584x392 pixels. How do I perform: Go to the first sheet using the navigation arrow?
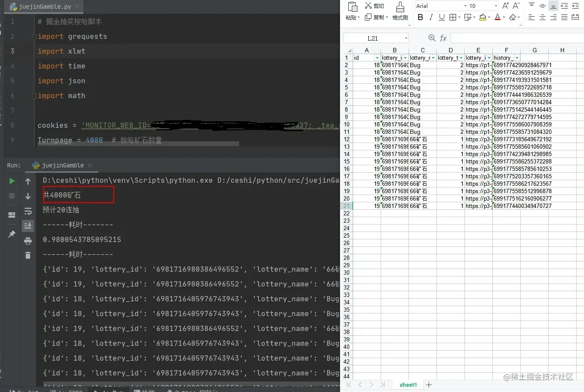point(349,385)
